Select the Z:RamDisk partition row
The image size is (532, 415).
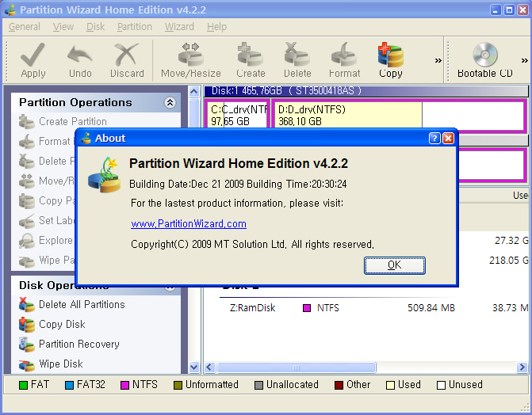coord(252,307)
